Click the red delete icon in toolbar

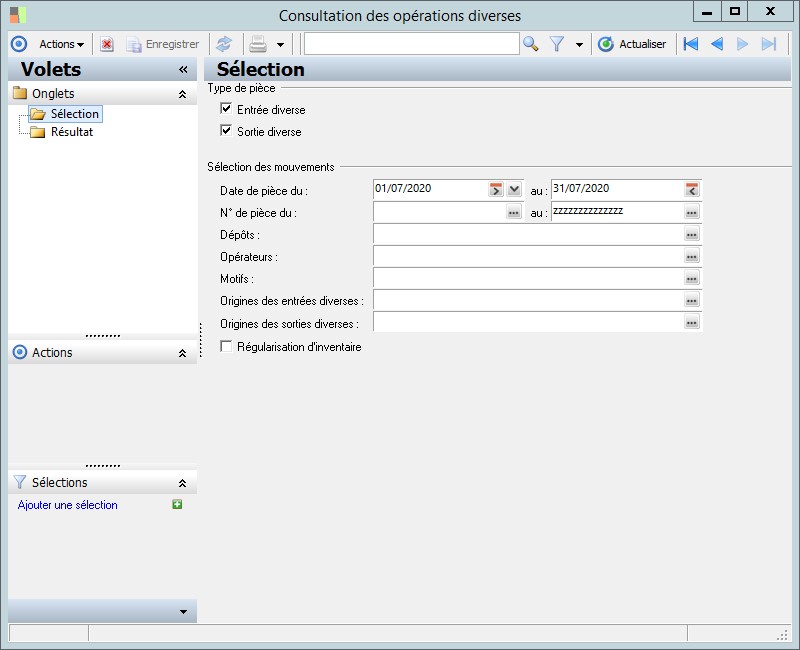pyautogui.click(x=107, y=44)
